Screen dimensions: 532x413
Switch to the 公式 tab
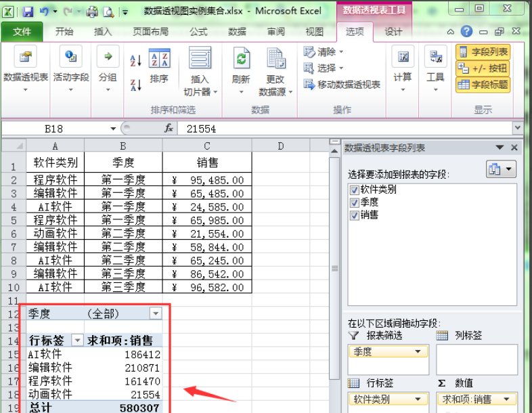click(x=198, y=32)
